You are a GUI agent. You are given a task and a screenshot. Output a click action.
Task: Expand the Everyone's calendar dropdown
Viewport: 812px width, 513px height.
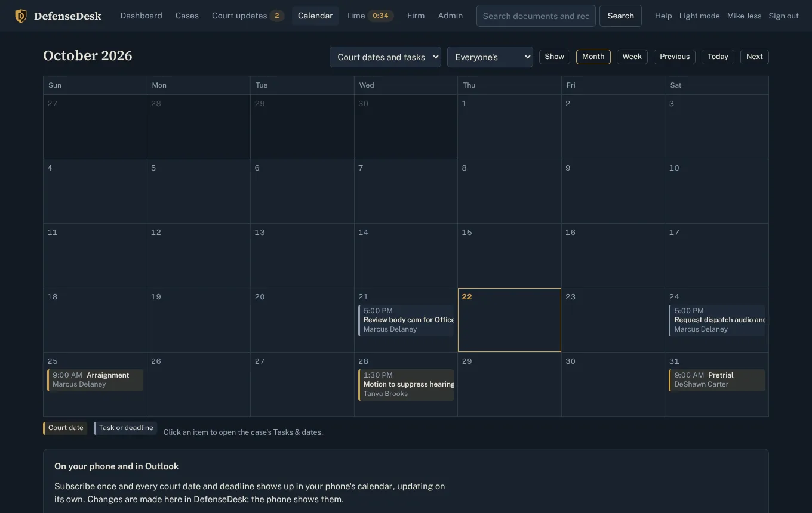490,57
